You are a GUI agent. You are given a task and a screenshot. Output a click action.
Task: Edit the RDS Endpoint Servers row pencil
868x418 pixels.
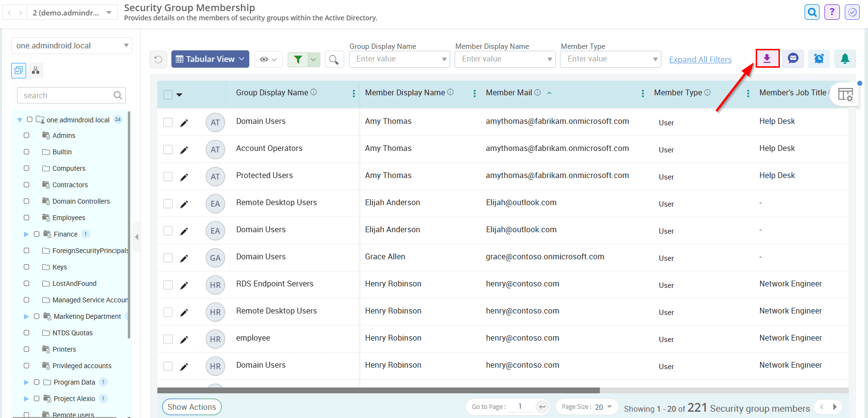pos(184,285)
